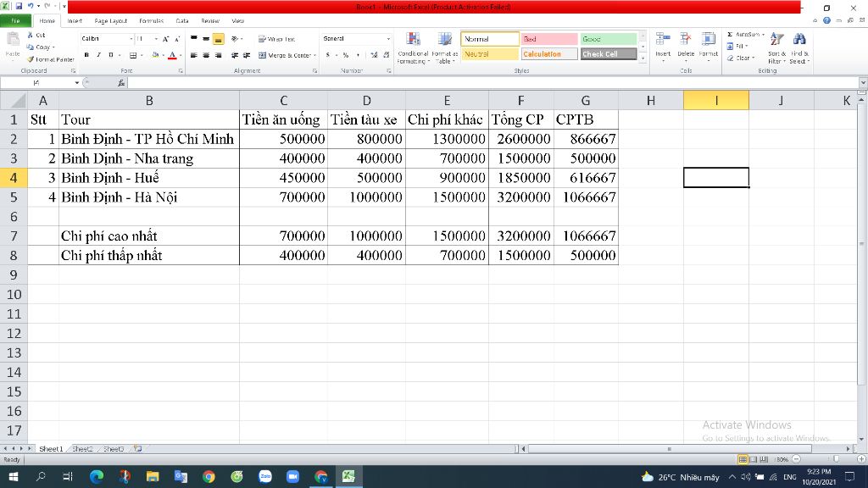This screenshot has width=868, height=488.
Task: Open Conditional Formatting
Action: [413, 48]
